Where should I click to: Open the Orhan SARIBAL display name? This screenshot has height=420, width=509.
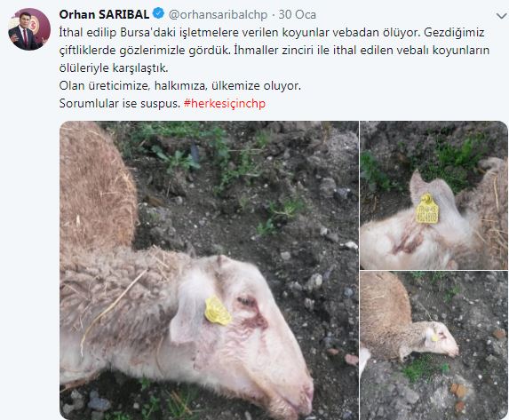click(104, 14)
